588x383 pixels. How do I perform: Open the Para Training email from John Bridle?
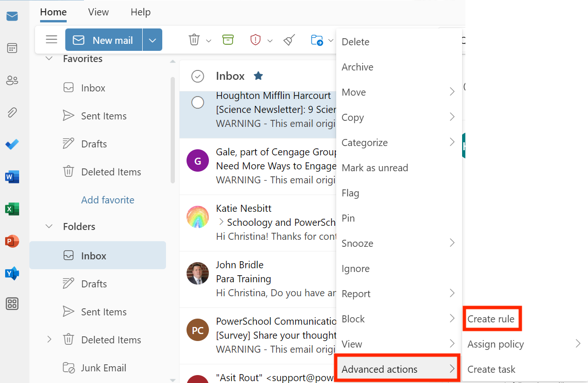[258, 279]
